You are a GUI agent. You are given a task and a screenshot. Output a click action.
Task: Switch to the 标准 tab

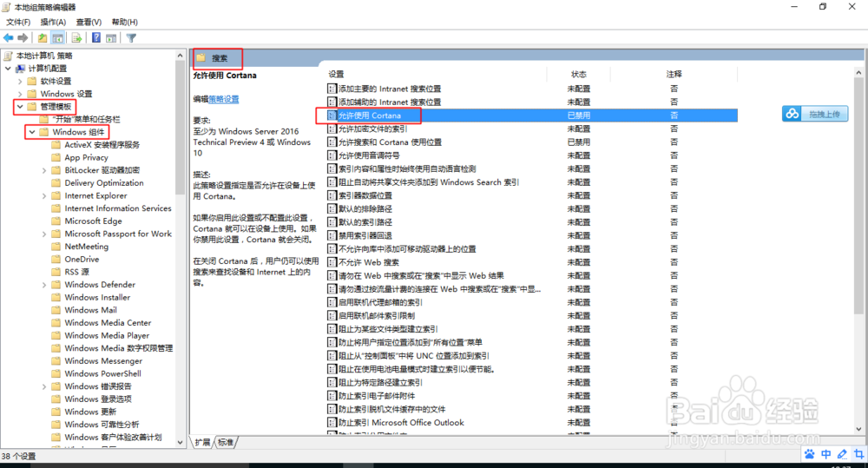pos(226,442)
